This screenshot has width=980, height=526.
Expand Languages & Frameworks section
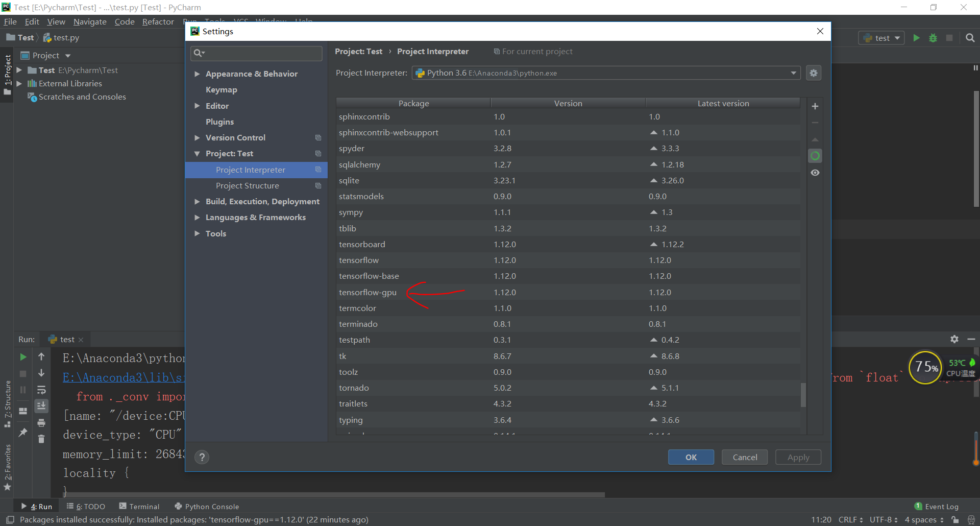(197, 218)
